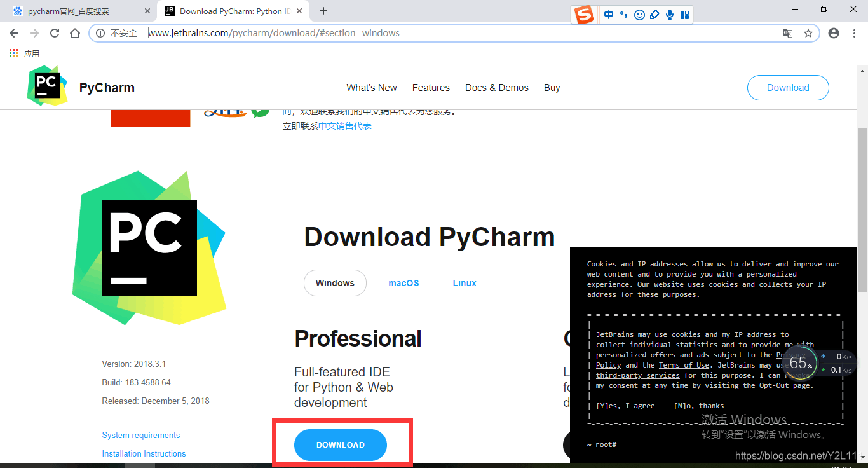Select the Linux platform tab

pyautogui.click(x=465, y=283)
